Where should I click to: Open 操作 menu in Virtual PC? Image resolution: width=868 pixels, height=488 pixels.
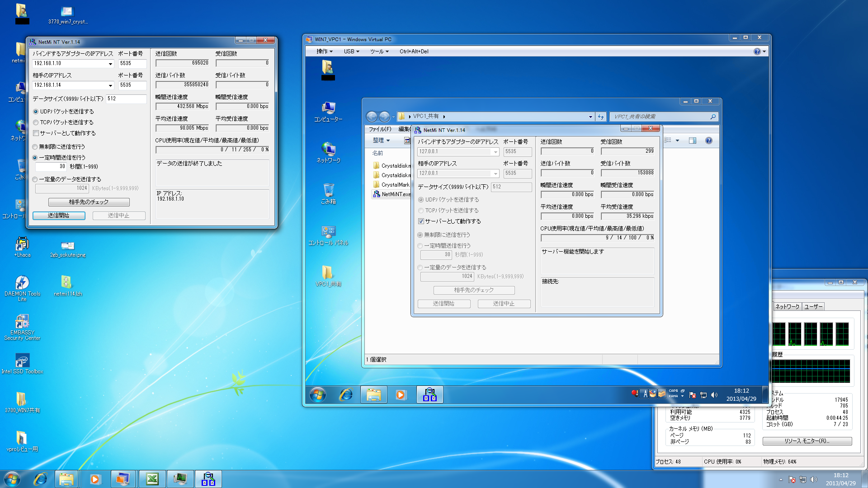[324, 52]
